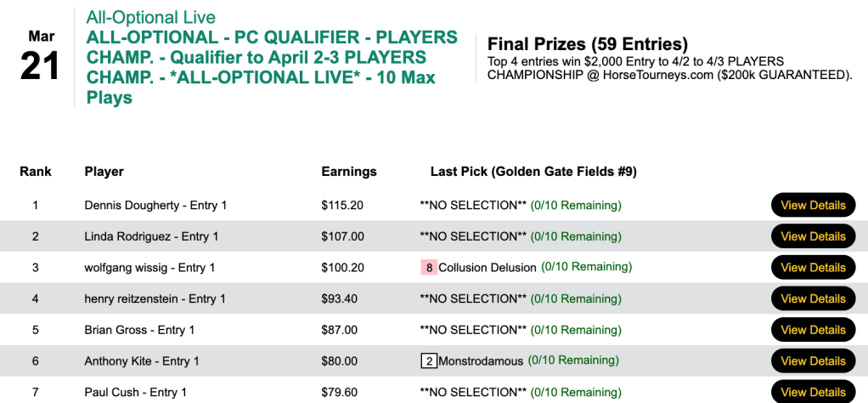View details for Paul Cush entry
This screenshot has height=403, width=868.
(813, 392)
